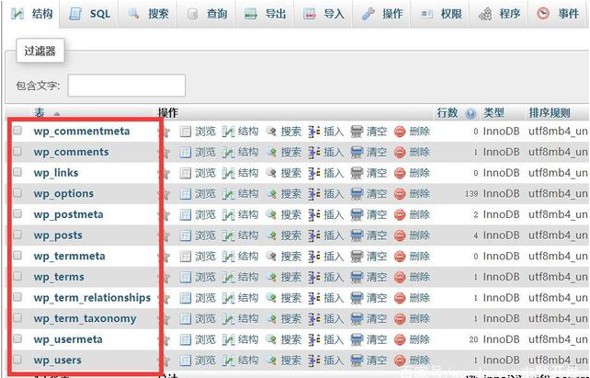Click empty icon in wp_postmeta row
This screenshot has height=378, width=590.
click(x=357, y=215)
